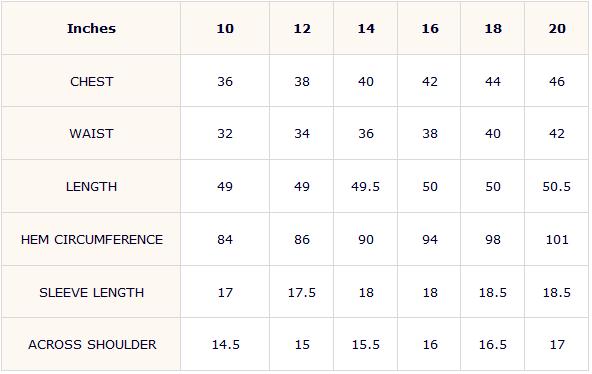Click sleeve length value 17.5
This screenshot has width=592, height=374.
click(302, 292)
